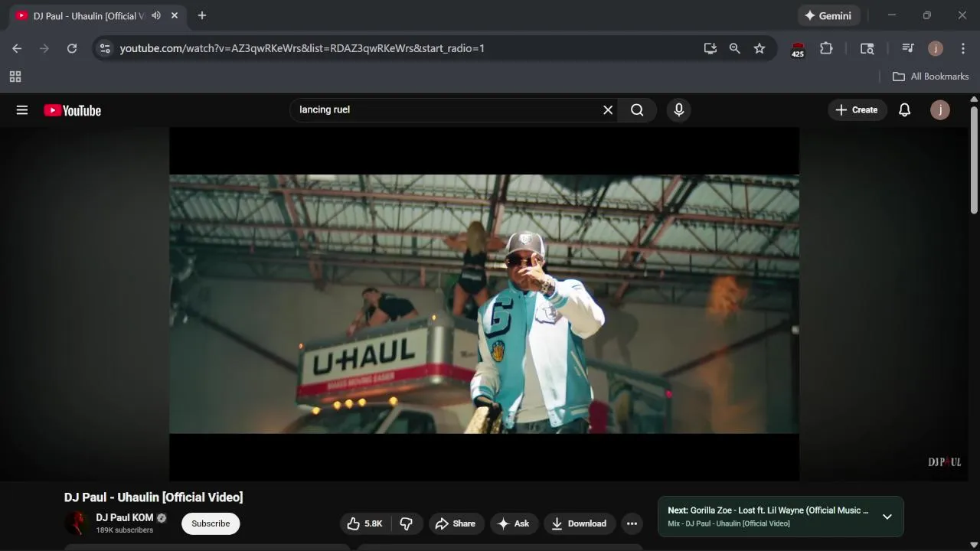Expand the Mix playlist panel chevron
Image resolution: width=980 pixels, height=551 pixels.
pyautogui.click(x=887, y=517)
